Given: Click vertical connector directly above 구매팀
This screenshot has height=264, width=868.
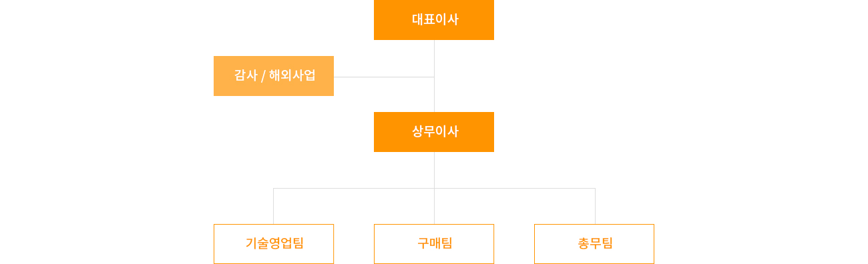Looking at the screenshot, I should [434, 206].
